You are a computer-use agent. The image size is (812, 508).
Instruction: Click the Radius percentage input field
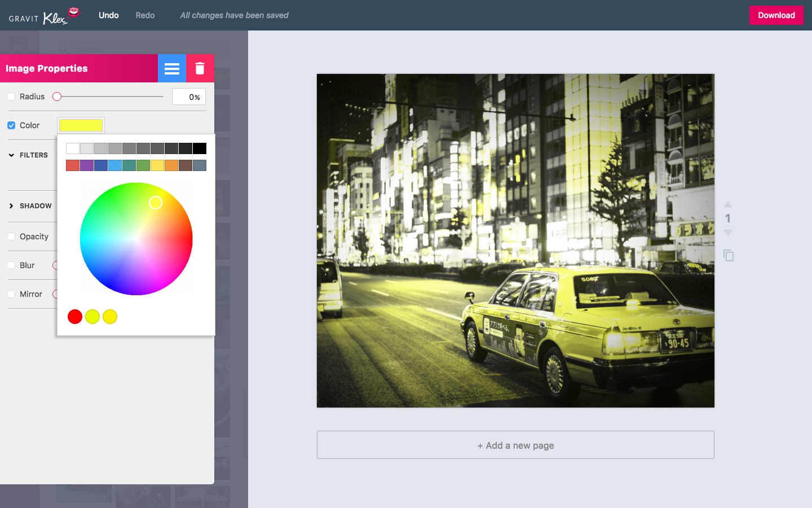[189, 97]
